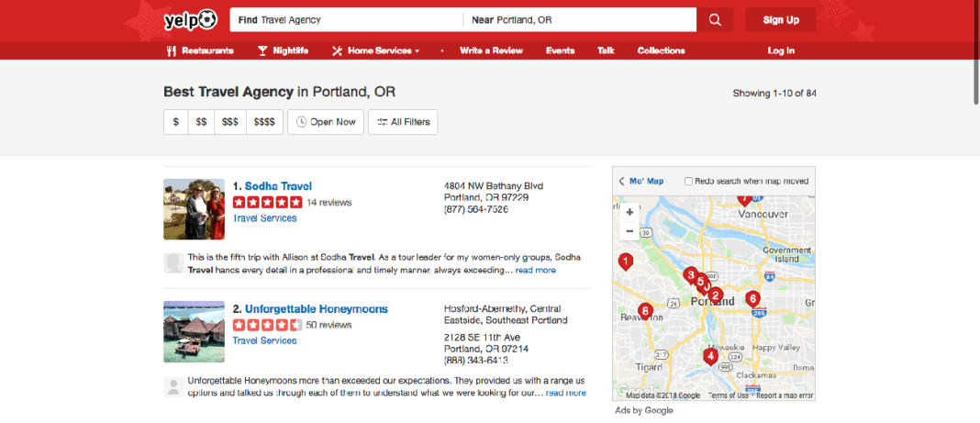Click the reviewer avatar under Sodha Travel

pyautogui.click(x=173, y=263)
